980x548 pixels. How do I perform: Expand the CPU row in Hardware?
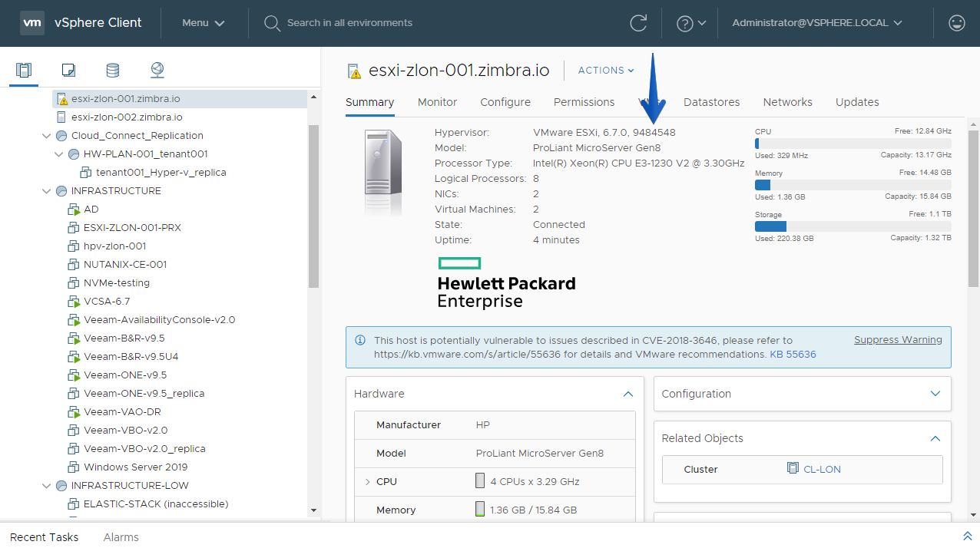coord(368,482)
